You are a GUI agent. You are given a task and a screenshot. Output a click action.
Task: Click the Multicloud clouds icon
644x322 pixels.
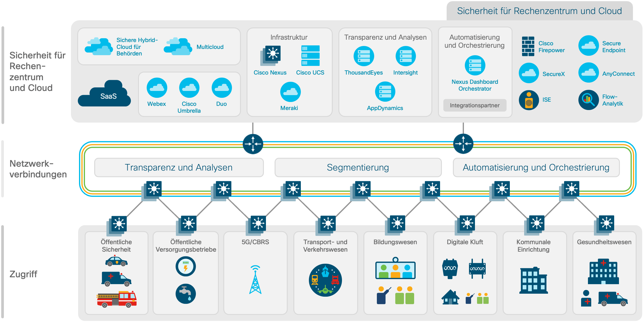[x=178, y=47]
